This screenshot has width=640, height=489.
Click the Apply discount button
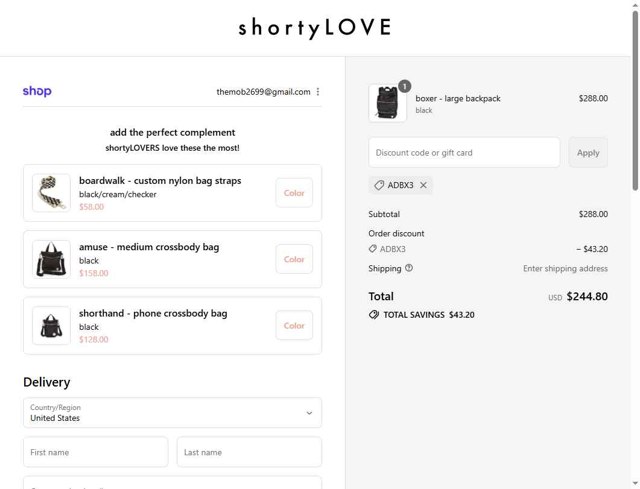click(x=588, y=153)
